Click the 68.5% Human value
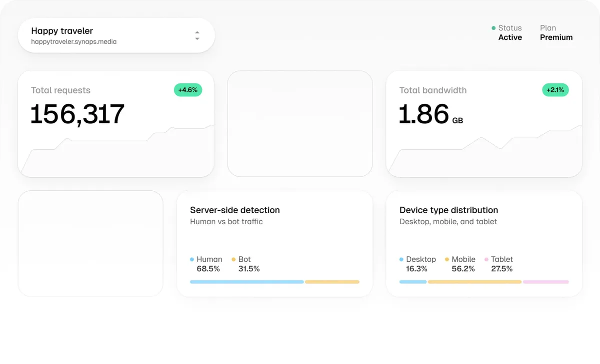600x364 pixels. pos(208,269)
